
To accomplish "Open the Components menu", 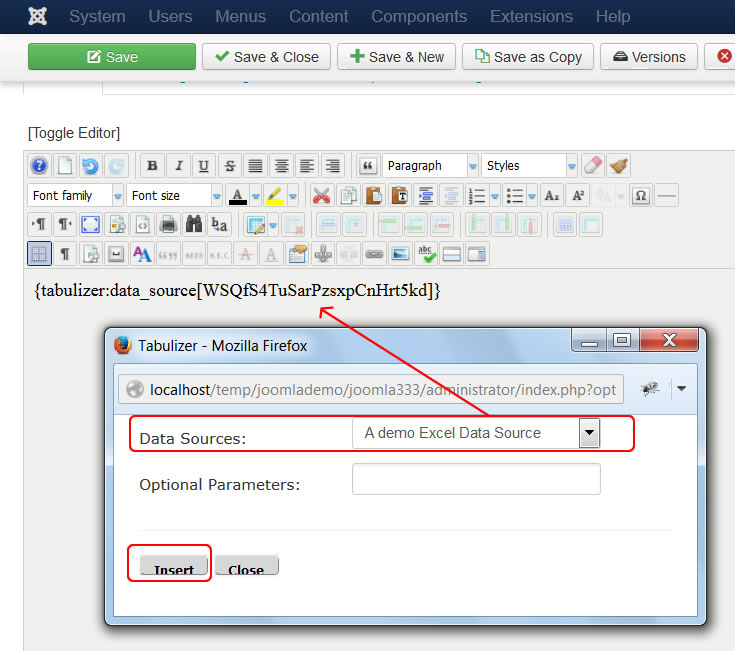I will tap(419, 16).
